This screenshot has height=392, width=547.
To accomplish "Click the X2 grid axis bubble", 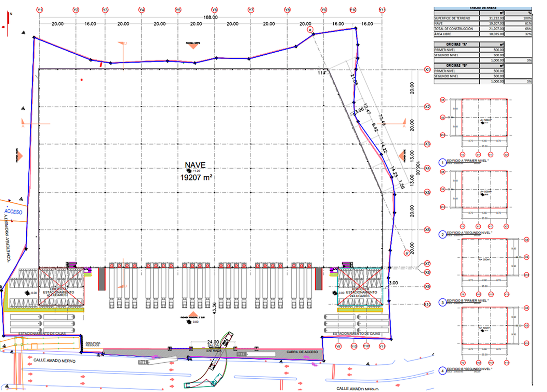I will (x=427, y=107).
